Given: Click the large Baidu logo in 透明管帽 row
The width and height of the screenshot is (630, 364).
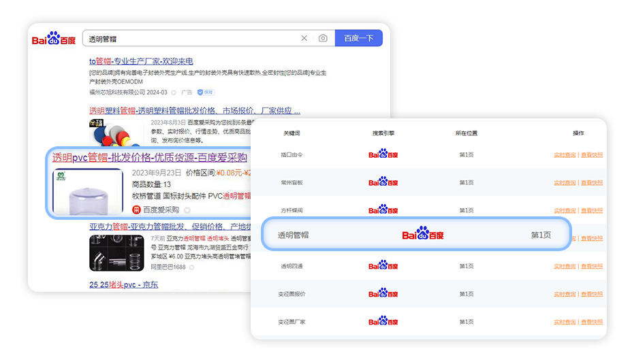Looking at the screenshot, I should (423, 233).
